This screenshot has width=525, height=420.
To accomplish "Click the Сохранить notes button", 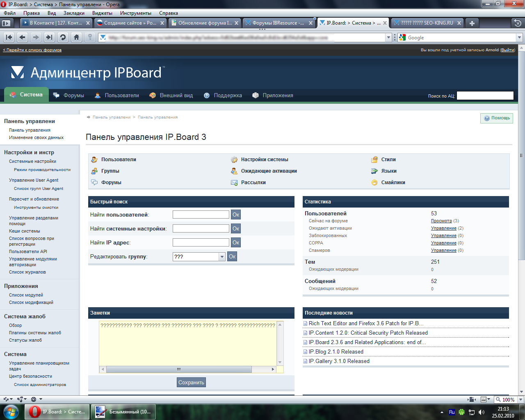I will coord(191,382).
